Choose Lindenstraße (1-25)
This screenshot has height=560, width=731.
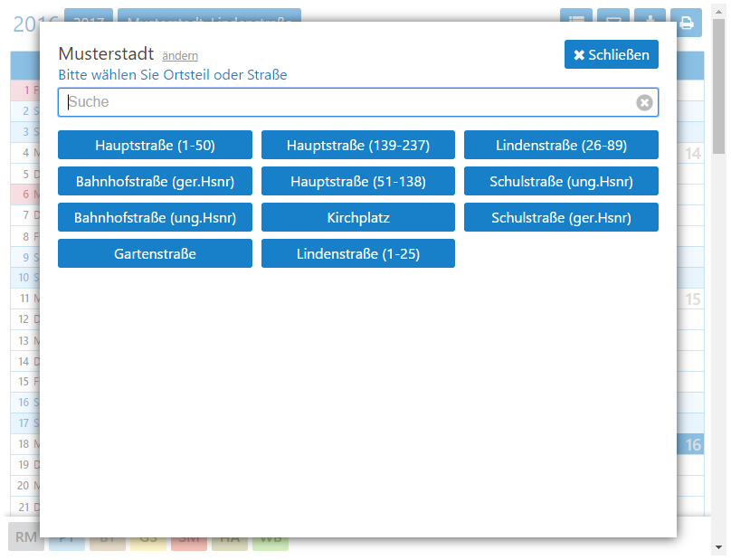(x=358, y=253)
